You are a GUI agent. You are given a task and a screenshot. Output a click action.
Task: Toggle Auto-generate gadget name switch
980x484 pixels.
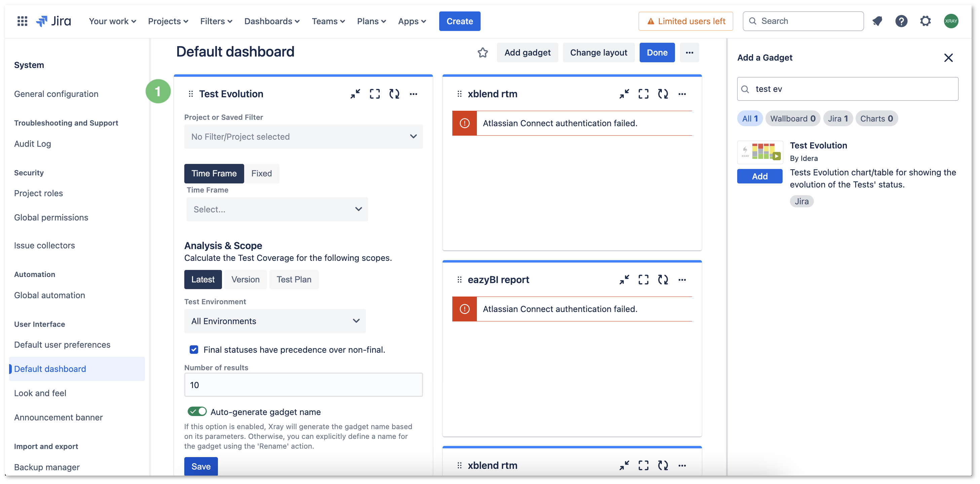click(197, 412)
